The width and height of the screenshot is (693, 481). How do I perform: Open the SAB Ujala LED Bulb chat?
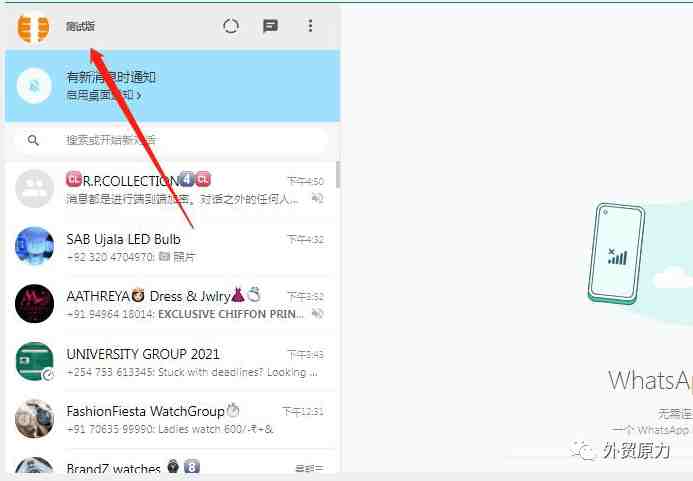point(171,248)
